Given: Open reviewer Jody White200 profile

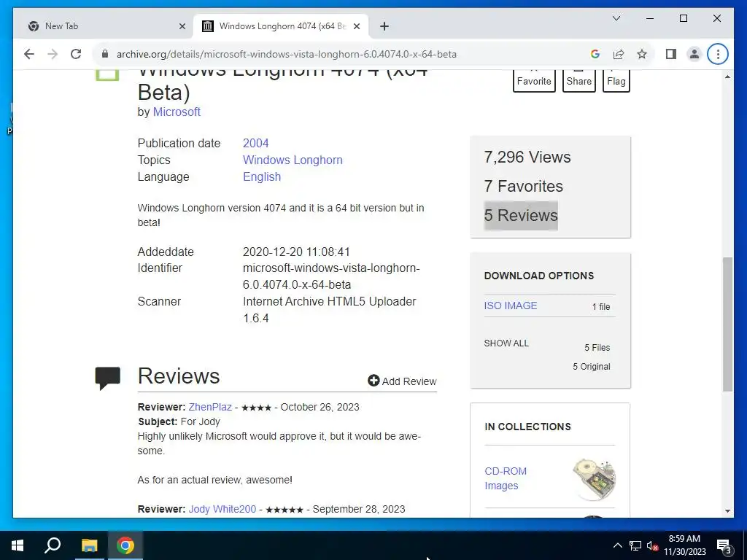Looking at the screenshot, I should 222,509.
